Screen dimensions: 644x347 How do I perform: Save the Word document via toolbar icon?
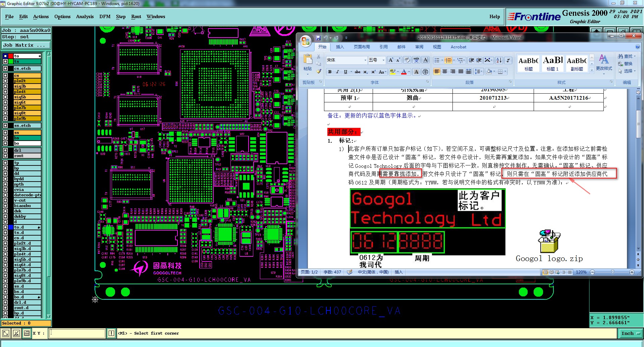(x=318, y=38)
